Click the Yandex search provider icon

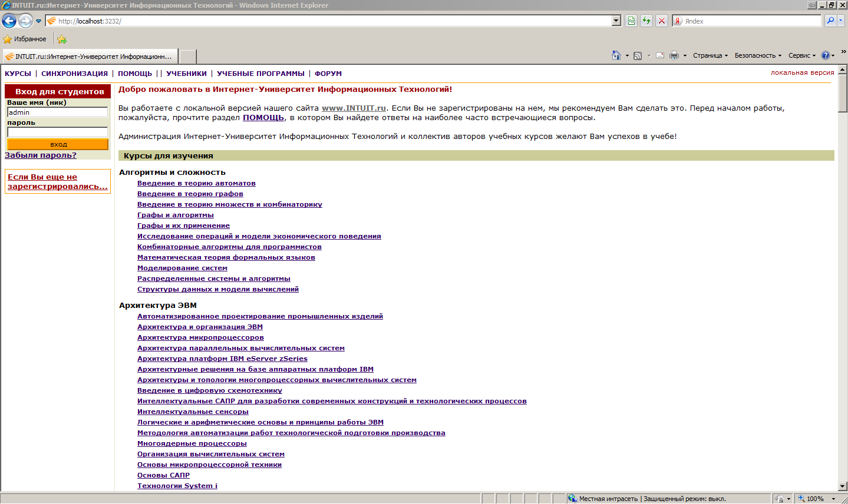click(678, 21)
